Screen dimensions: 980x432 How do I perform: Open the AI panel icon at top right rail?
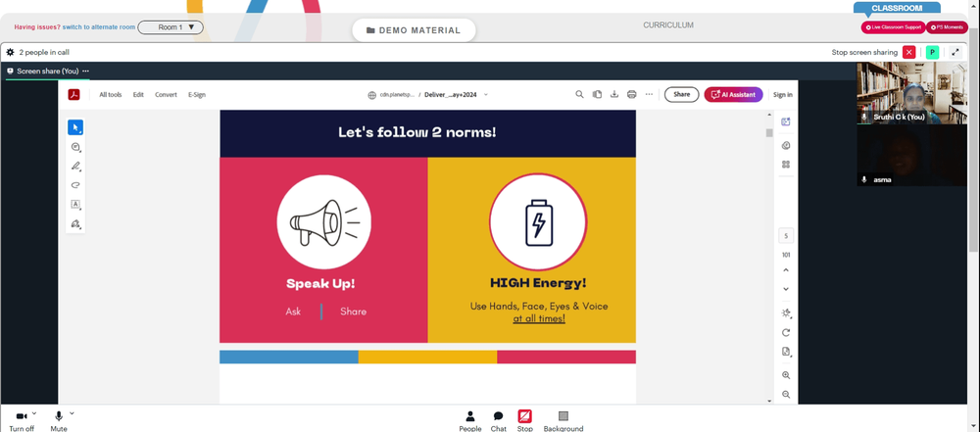pyautogui.click(x=786, y=121)
